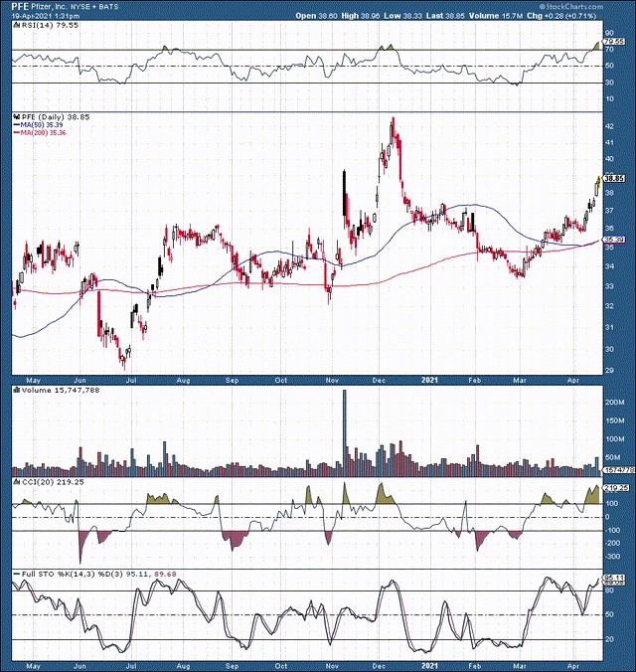The image size is (636, 672).
Task: Click the -300 tick on CCI axis
Action: tap(612, 557)
